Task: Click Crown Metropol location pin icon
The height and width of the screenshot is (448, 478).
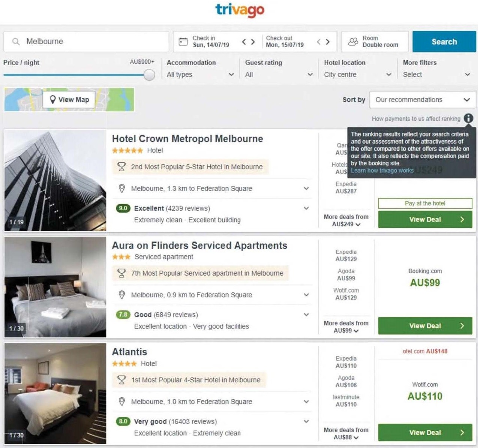Action: click(121, 188)
